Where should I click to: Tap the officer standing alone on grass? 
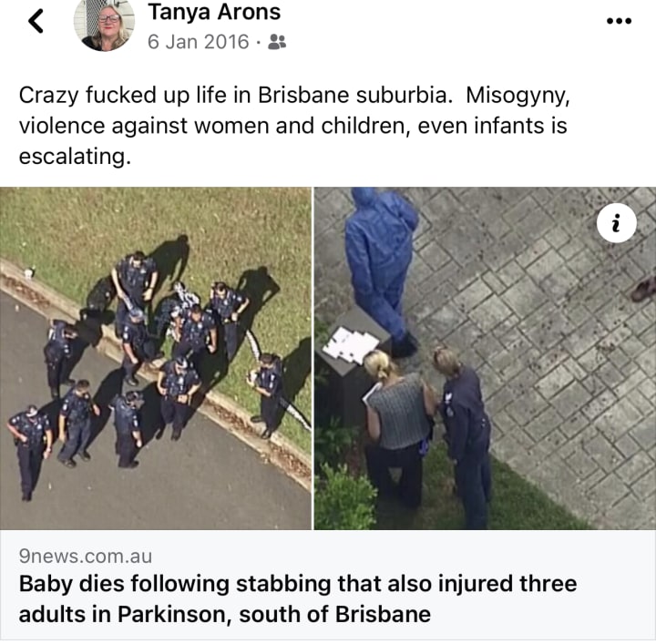266,394
